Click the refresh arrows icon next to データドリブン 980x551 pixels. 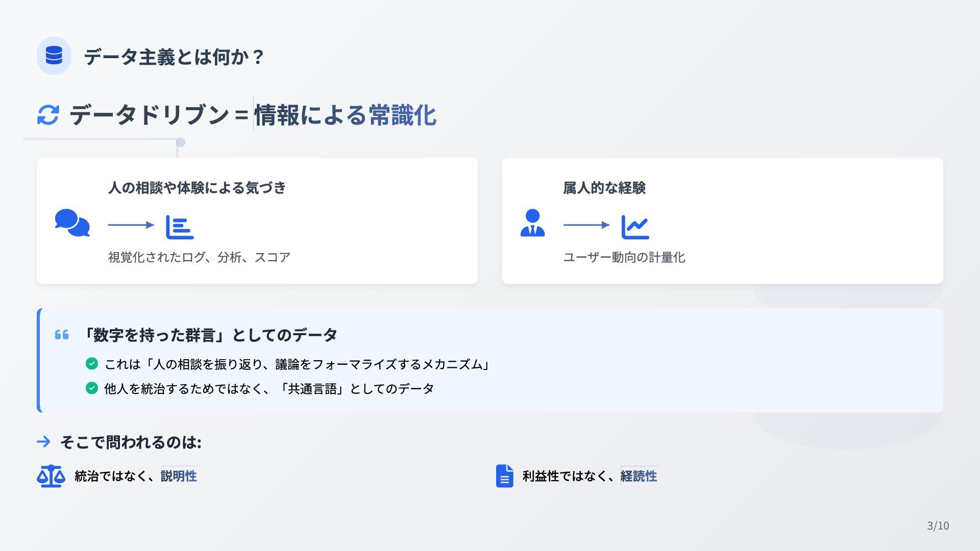(x=48, y=115)
